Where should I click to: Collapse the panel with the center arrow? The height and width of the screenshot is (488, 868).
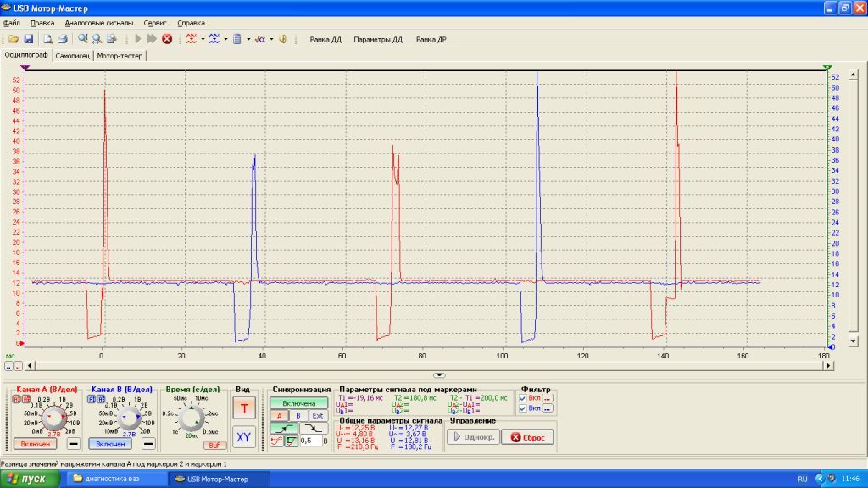click(439, 375)
